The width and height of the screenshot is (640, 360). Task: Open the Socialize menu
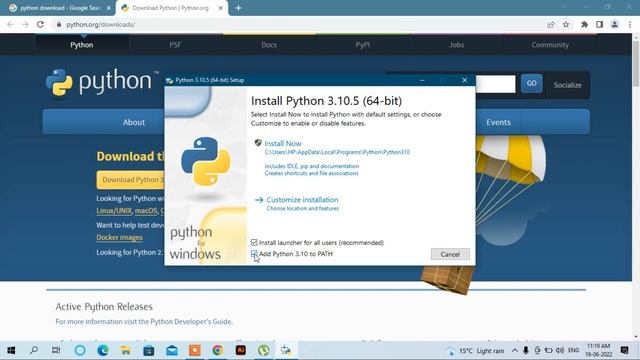(567, 85)
